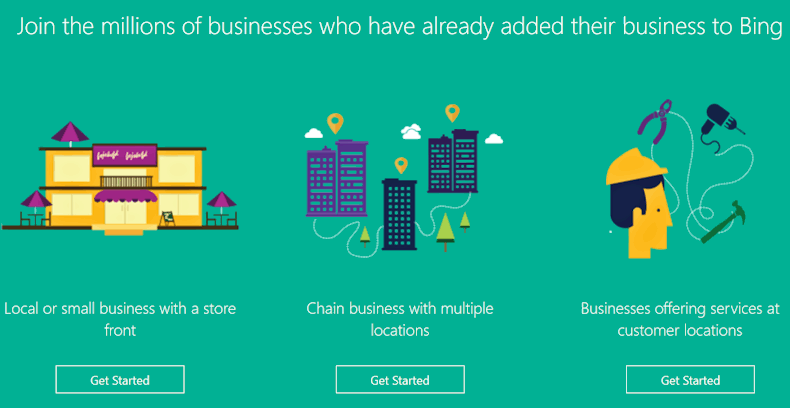This screenshot has height=408, width=790.
Task: Click the purple sign on the storefront
Action: tap(125, 156)
